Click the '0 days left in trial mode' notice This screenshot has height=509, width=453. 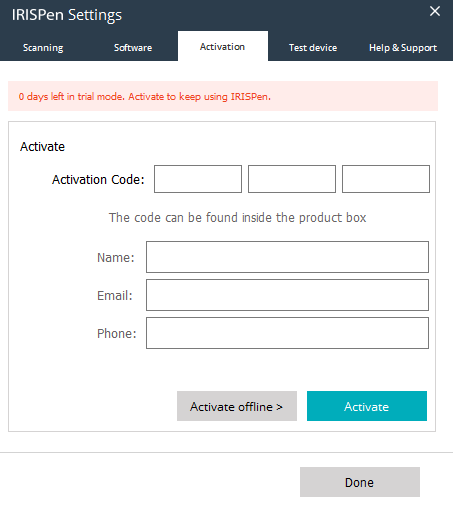[x=223, y=96]
